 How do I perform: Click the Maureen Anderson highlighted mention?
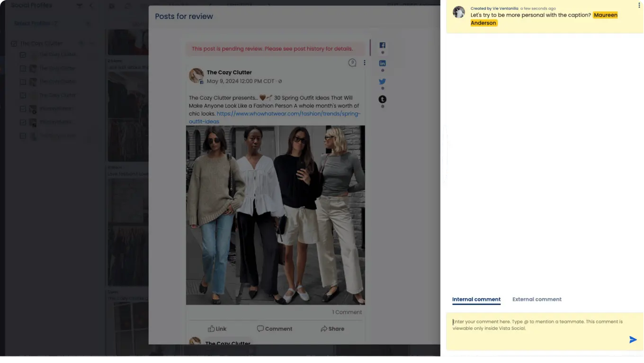[x=544, y=19]
